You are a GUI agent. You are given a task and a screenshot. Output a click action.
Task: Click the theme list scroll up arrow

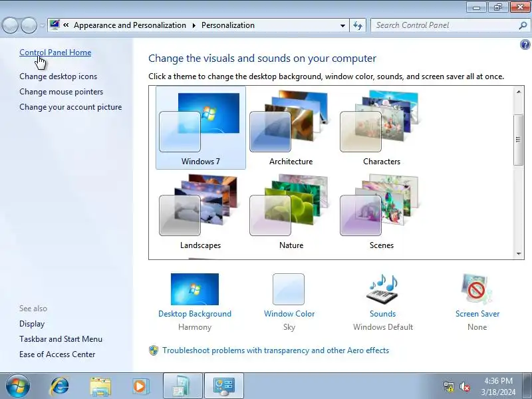[x=519, y=92]
